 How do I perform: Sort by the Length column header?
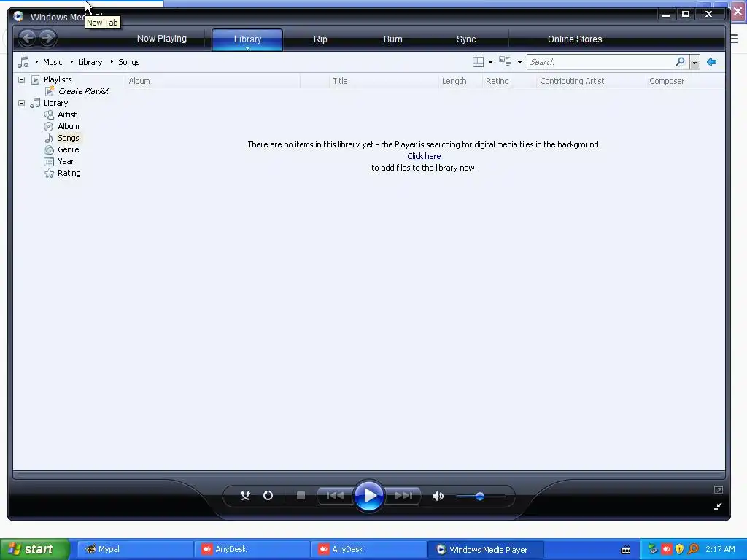(460, 81)
